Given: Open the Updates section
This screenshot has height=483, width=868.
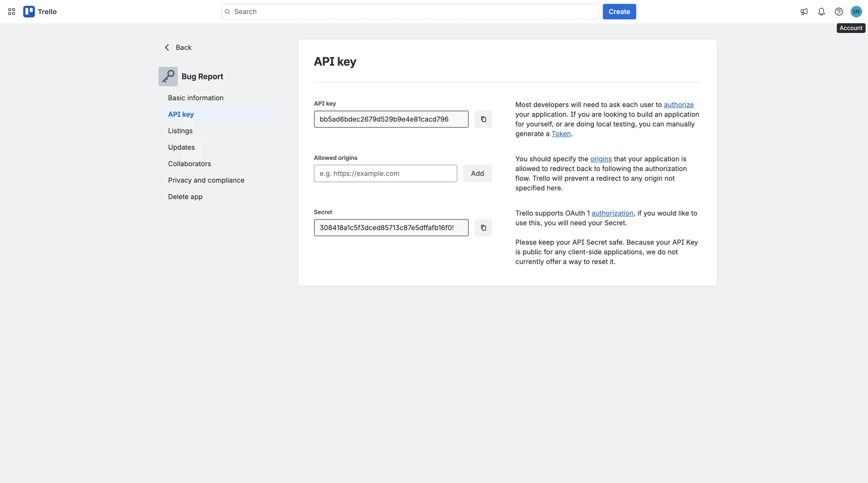Looking at the screenshot, I should point(181,147).
